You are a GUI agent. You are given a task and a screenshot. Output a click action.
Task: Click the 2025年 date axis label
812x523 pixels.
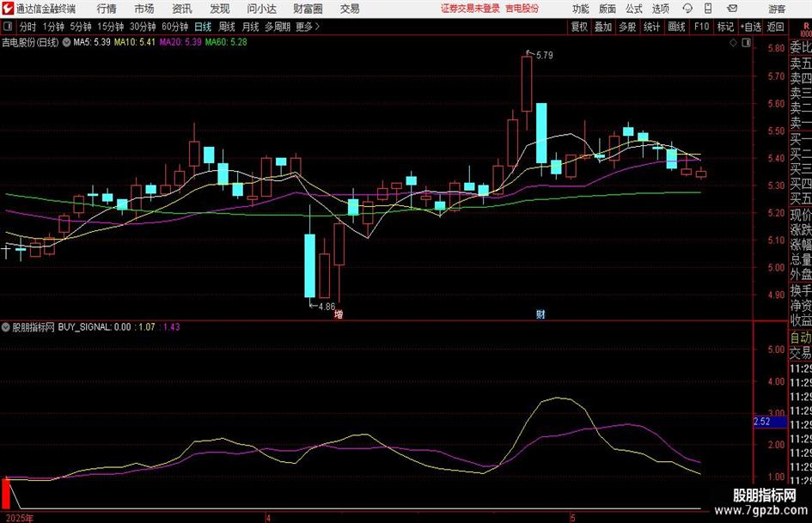click(20, 518)
